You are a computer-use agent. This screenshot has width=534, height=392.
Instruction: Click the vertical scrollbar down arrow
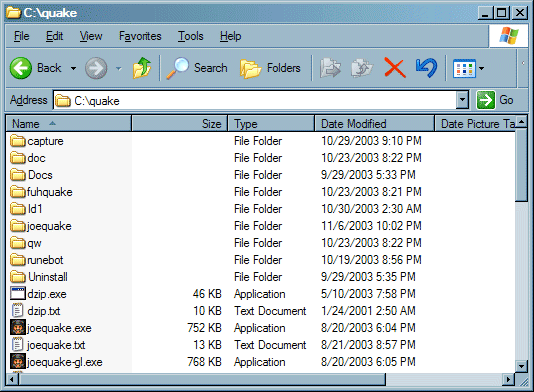point(521,366)
